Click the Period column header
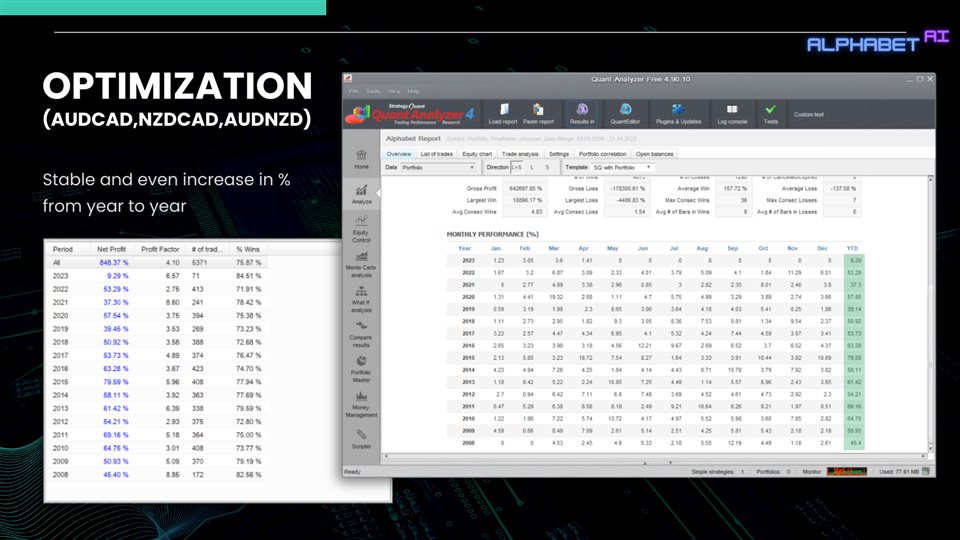 coord(62,249)
